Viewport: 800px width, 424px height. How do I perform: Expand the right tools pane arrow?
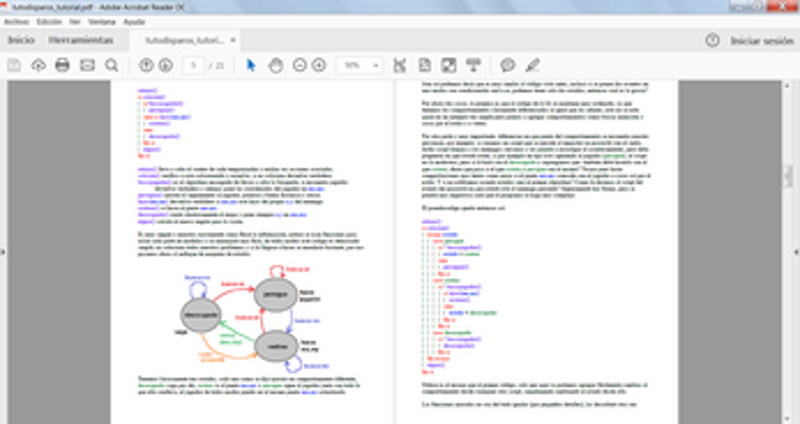pos(796,252)
